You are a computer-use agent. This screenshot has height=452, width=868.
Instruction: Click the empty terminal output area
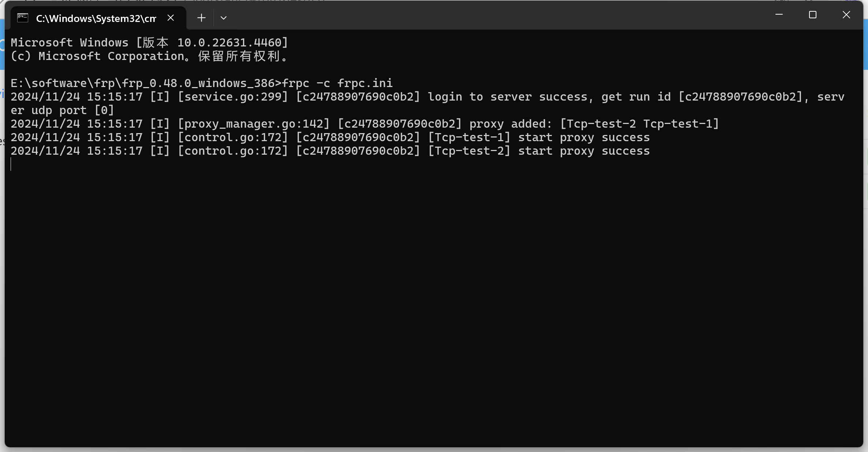coord(432,293)
